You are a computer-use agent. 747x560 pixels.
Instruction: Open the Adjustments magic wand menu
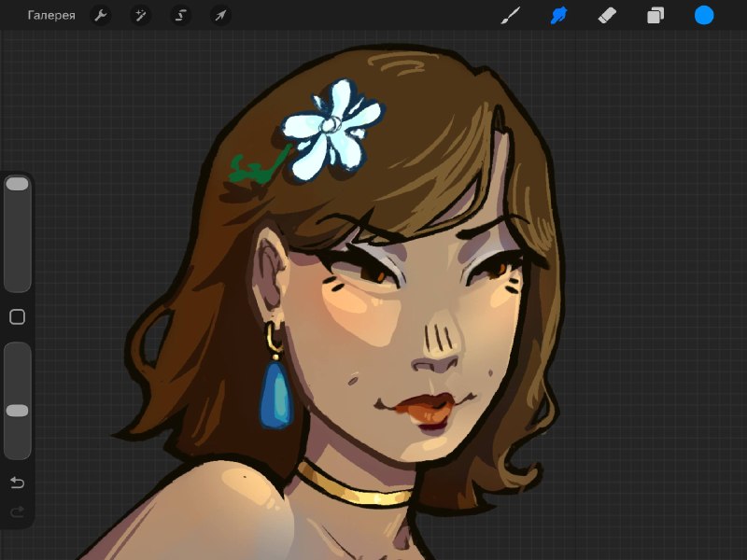141,15
